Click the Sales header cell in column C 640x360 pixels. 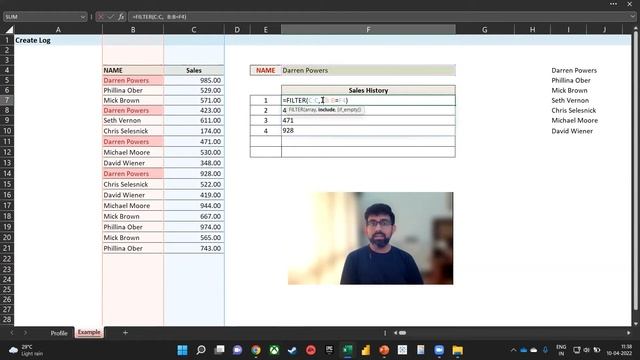(x=193, y=70)
